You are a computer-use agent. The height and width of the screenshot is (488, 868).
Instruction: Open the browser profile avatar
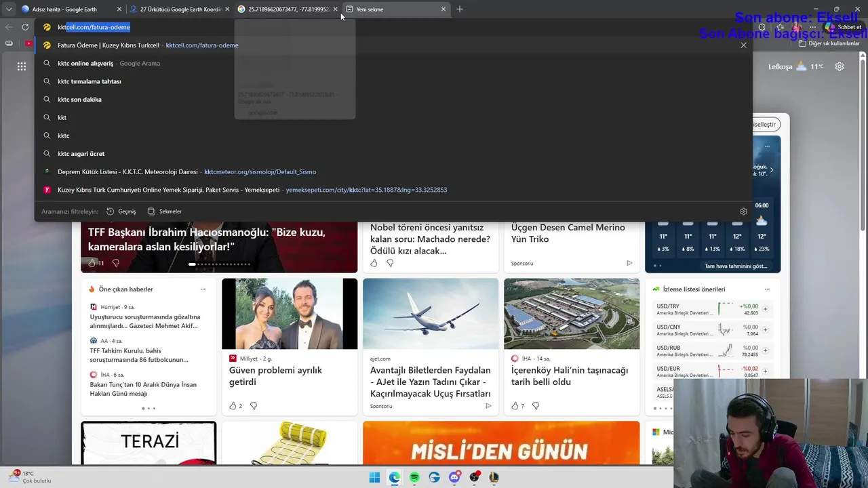797,27
